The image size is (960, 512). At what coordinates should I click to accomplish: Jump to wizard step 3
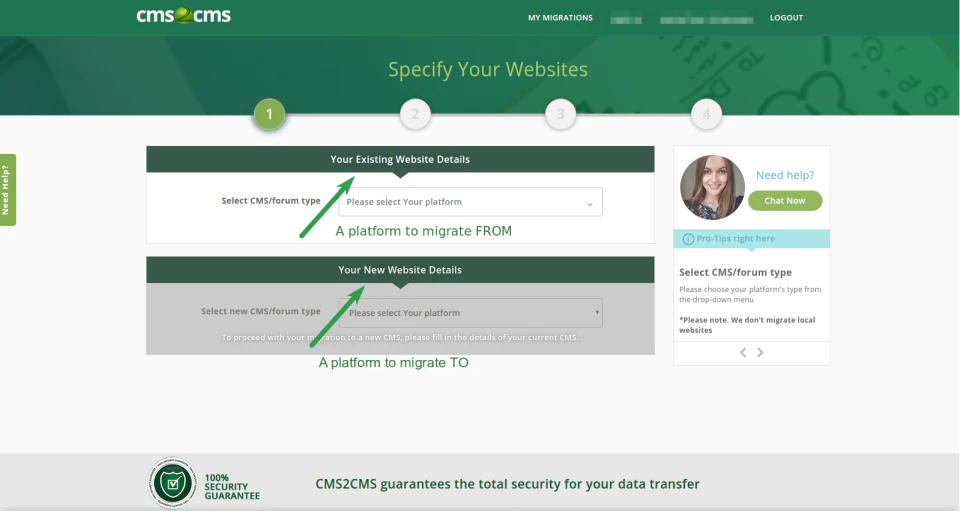(560, 114)
